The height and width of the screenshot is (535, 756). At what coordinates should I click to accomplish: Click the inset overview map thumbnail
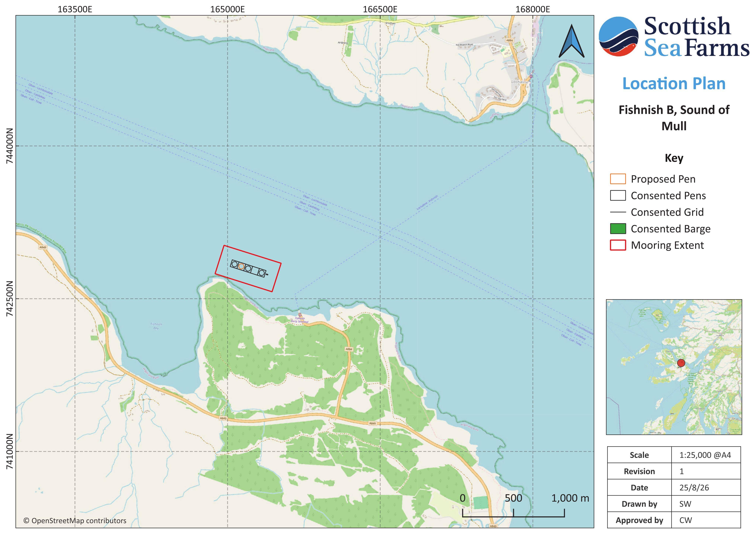point(674,367)
